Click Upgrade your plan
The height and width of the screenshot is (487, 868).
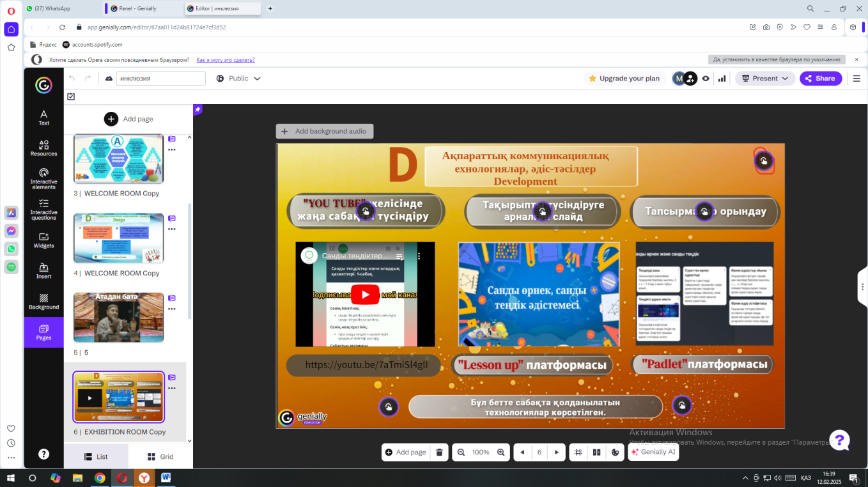click(x=624, y=79)
